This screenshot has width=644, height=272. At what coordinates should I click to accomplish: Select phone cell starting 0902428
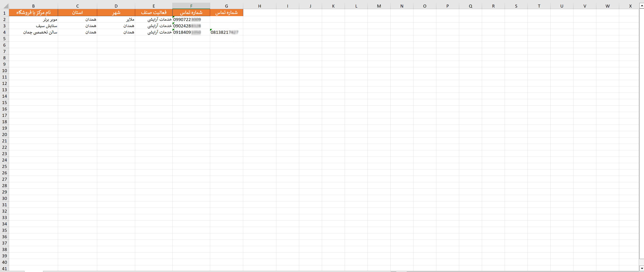(191, 26)
